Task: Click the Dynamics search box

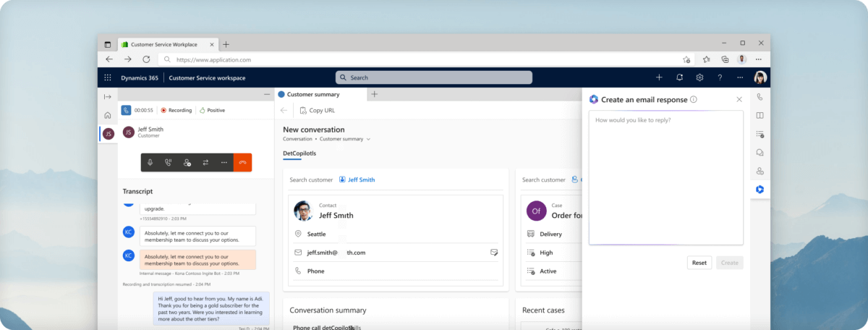Action: coord(434,77)
